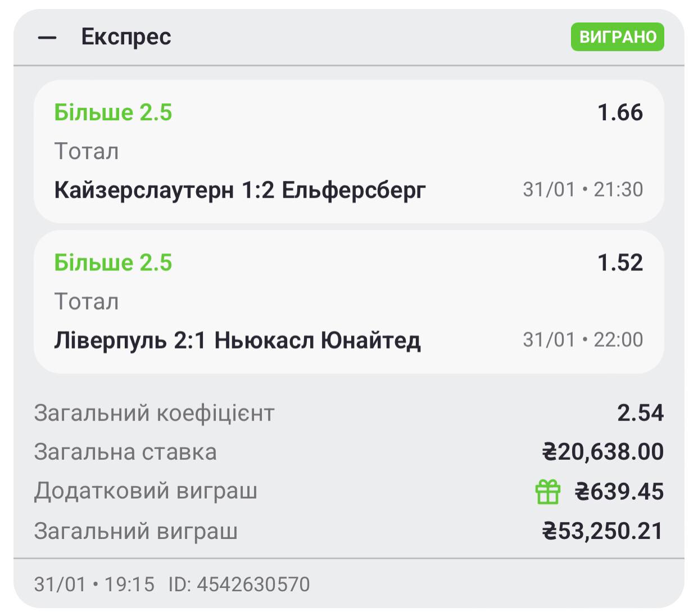Open the Ліверпуль 2:1 Ньюкасл Юнайтед match
Image resolution: width=698 pixels, height=616 pixels.
[237, 340]
